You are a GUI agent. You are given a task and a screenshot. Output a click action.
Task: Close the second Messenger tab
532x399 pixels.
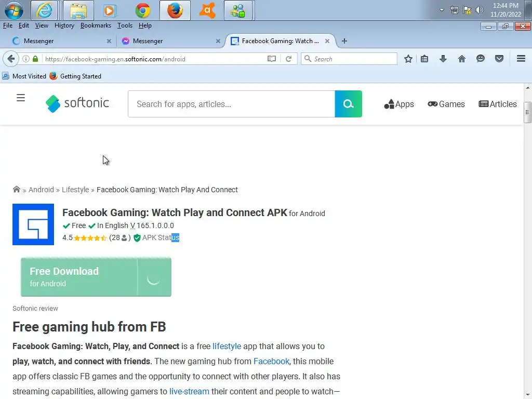pyautogui.click(x=218, y=41)
